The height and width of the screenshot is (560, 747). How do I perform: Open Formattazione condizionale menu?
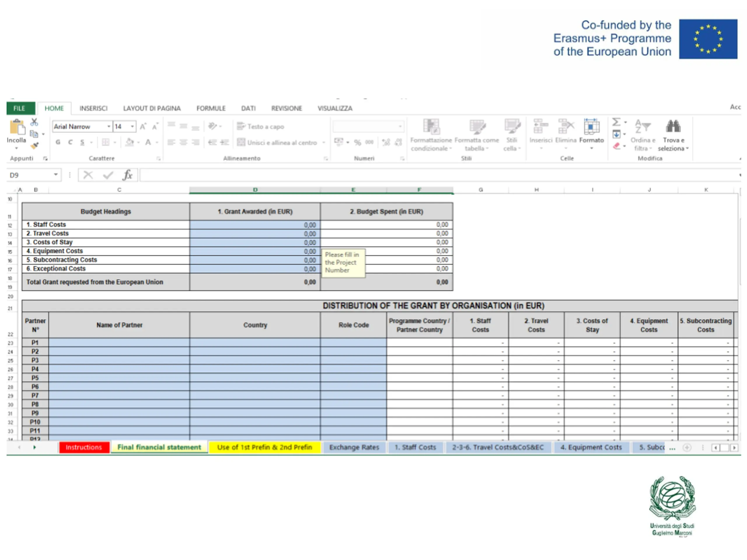[431, 135]
